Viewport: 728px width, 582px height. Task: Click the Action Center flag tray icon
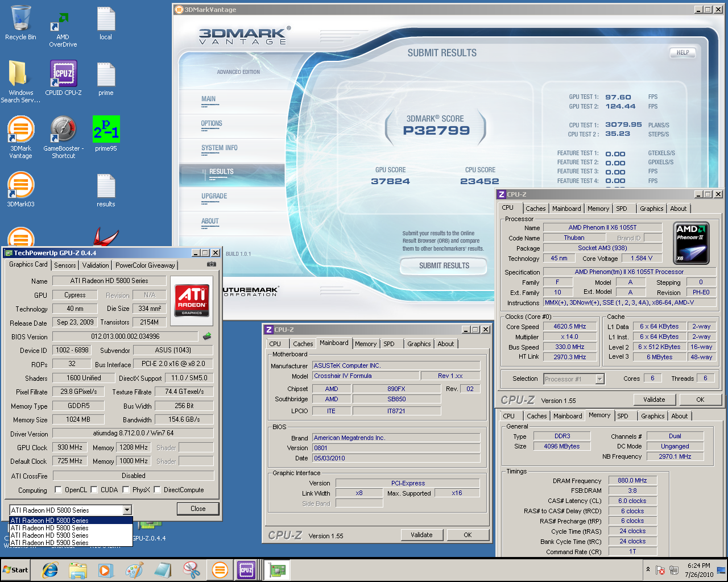tap(660, 570)
